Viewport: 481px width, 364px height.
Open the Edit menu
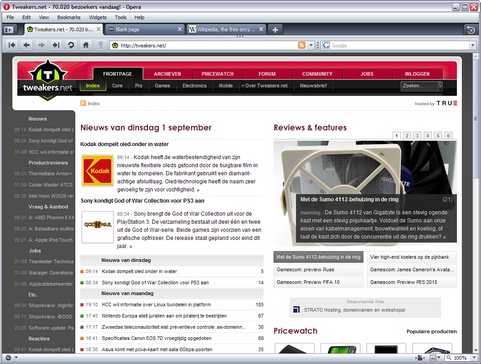[26, 17]
